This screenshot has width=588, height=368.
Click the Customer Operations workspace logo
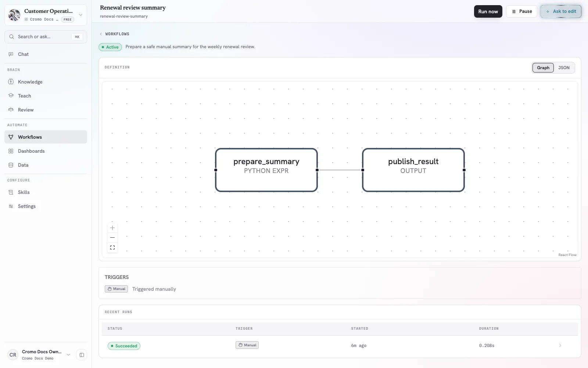(x=14, y=15)
